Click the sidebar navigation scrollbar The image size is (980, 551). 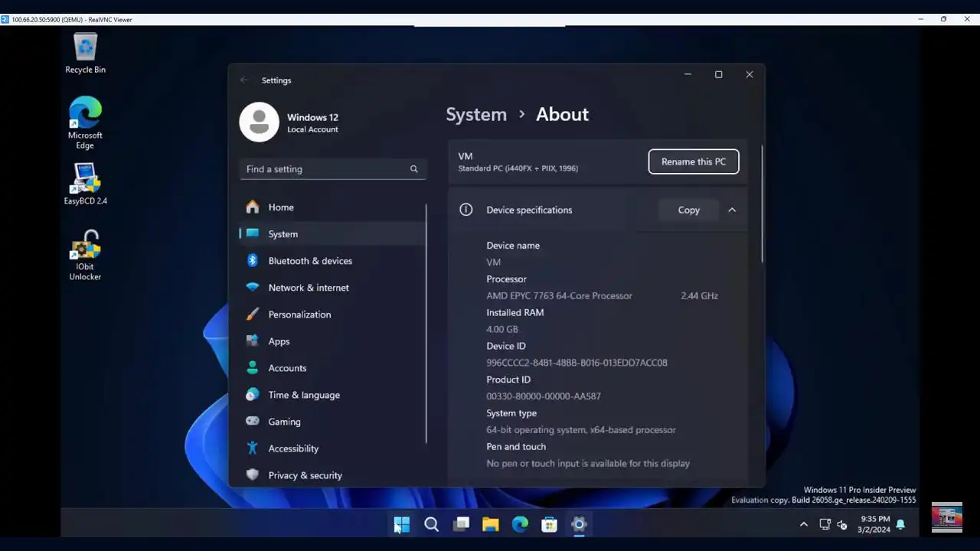coord(426,323)
